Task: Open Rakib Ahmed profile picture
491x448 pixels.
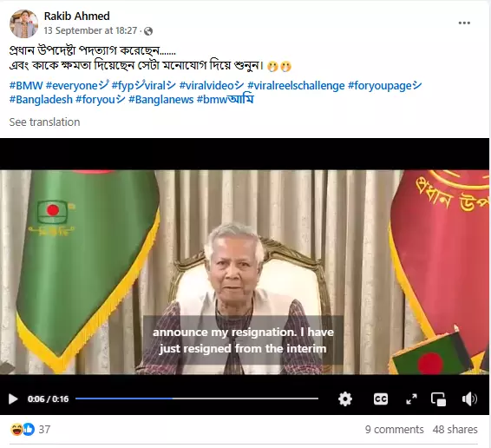Action: click(x=23, y=23)
